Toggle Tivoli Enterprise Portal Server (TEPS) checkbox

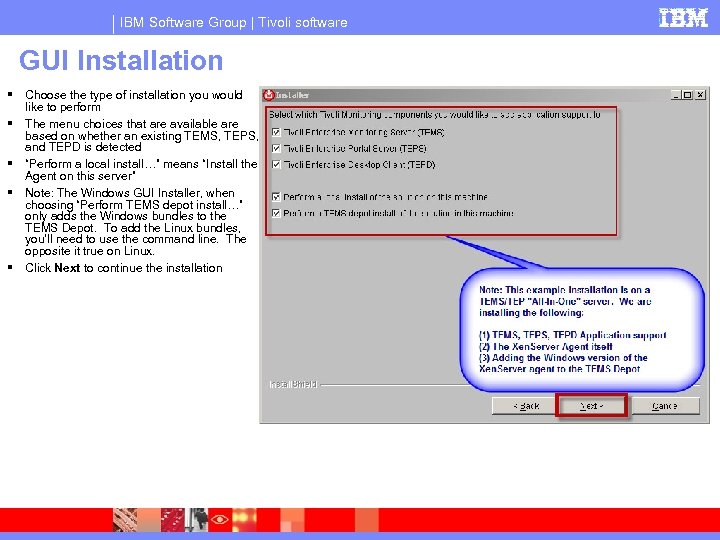[x=276, y=148]
